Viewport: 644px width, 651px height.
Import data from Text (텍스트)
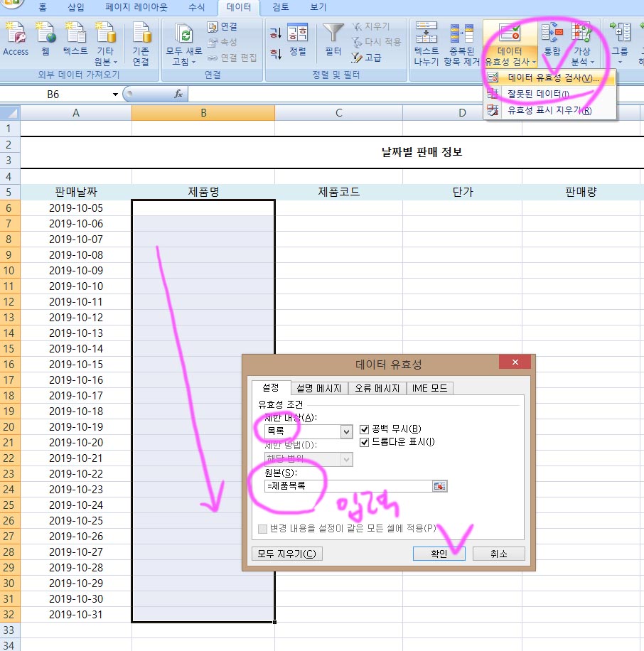point(75,39)
